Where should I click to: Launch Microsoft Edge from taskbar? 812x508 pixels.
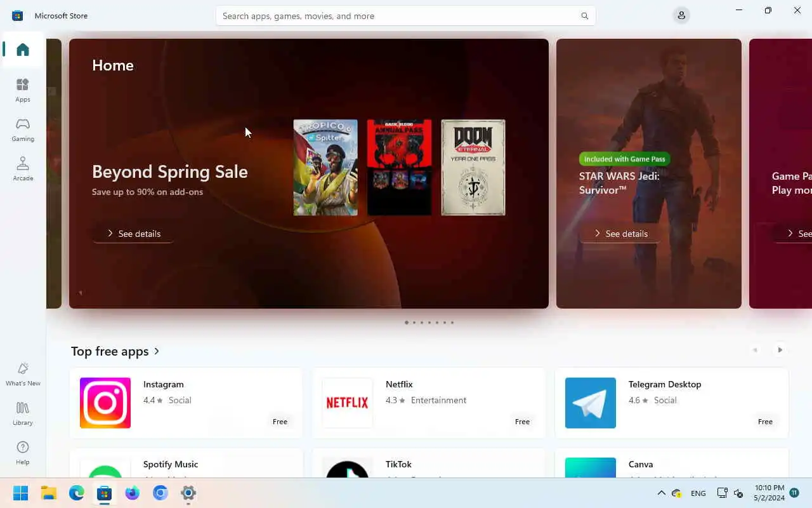pyautogui.click(x=77, y=493)
